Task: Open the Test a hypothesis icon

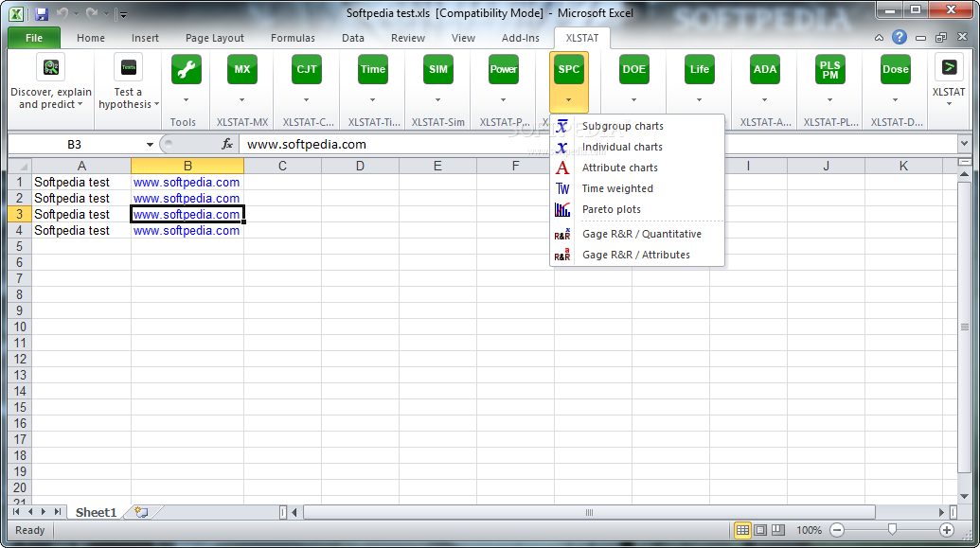Action: click(x=128, y=67)
